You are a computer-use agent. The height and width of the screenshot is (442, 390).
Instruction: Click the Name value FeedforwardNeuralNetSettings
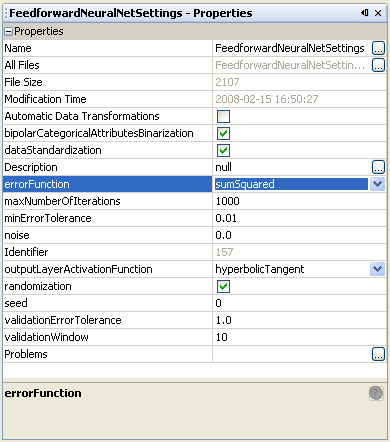290,48
